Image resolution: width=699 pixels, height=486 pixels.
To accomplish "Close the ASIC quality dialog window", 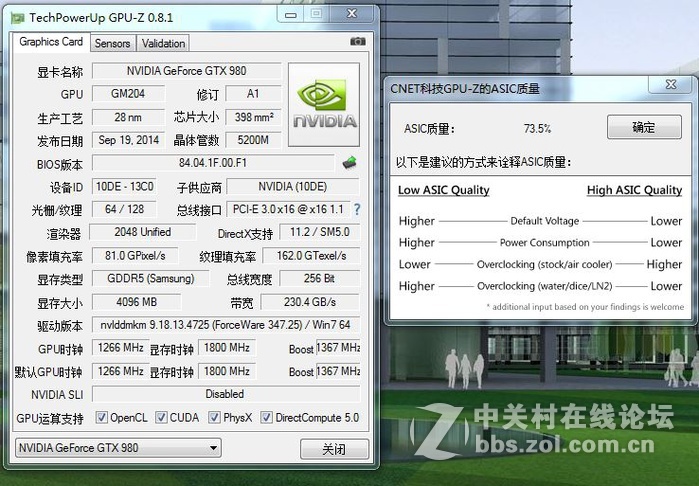I will [671, 84].
